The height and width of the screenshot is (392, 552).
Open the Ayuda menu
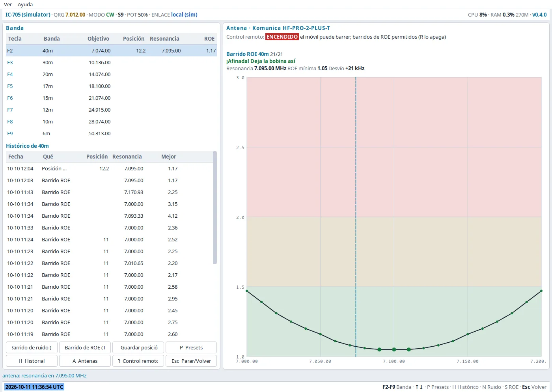(25, 4)
